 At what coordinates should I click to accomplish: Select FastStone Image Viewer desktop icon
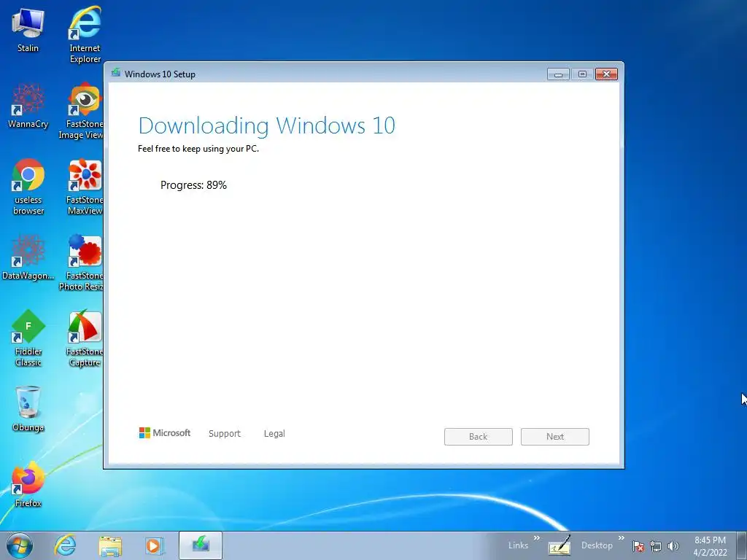pos(81,112)
